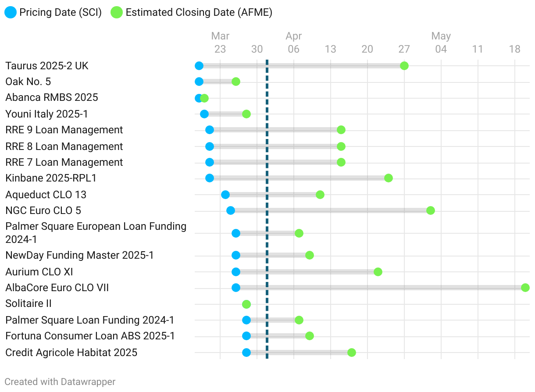Click the NGC Euro CLO 5 green closing dot
This screenshot has width=535, height=392.
(431, 210)
